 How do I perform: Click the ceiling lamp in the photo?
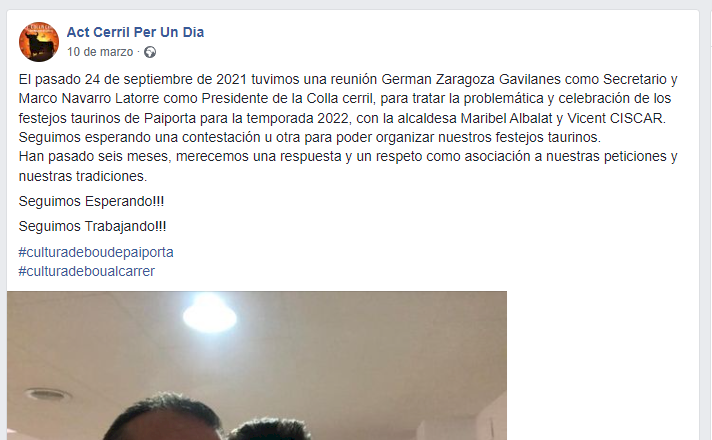(x=210, y=317)
